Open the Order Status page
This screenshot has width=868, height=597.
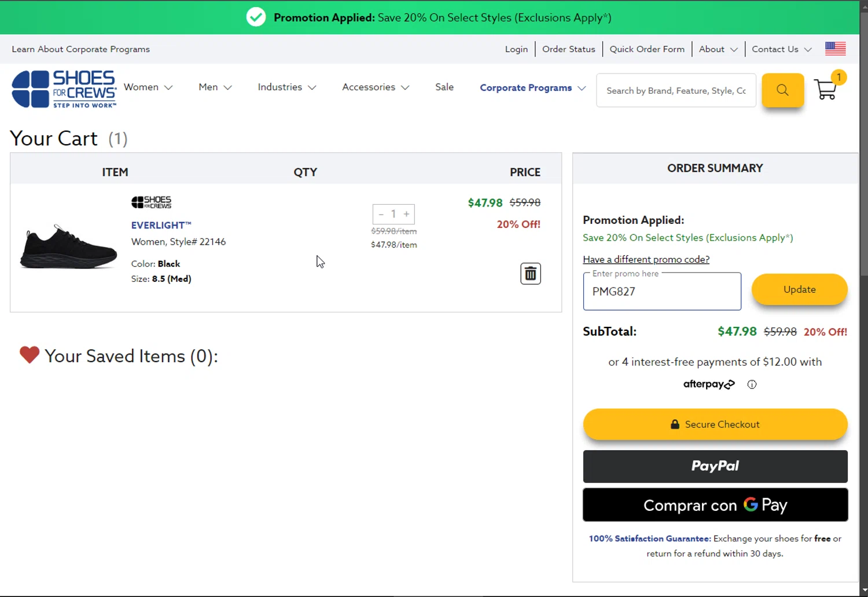569,49
